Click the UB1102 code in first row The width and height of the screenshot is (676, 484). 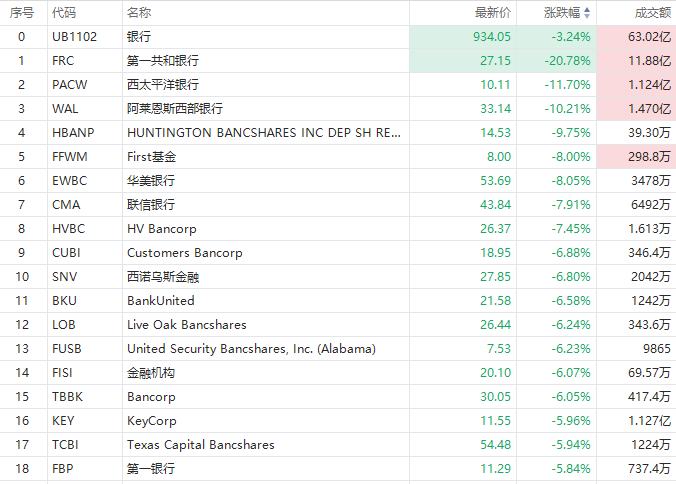tap(74, 36)
